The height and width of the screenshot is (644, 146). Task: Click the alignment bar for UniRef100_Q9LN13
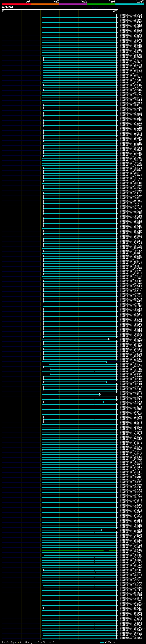[x=80, y=15]
